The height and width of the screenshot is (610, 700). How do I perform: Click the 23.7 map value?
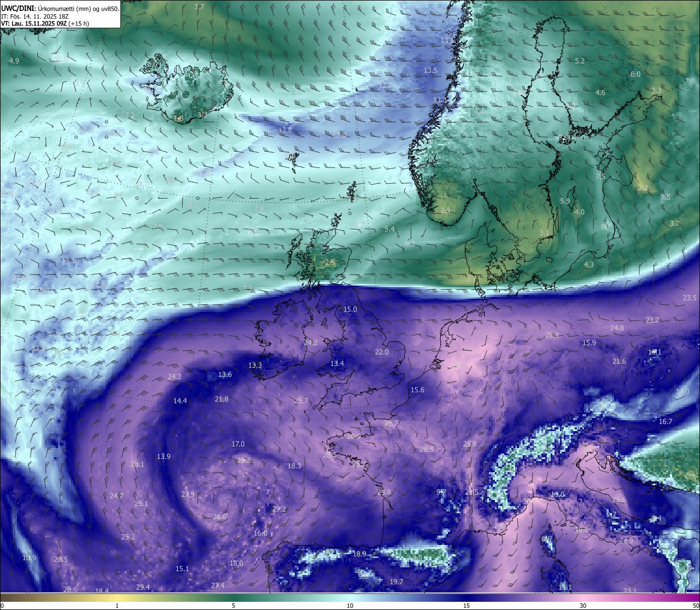point(652,320)
